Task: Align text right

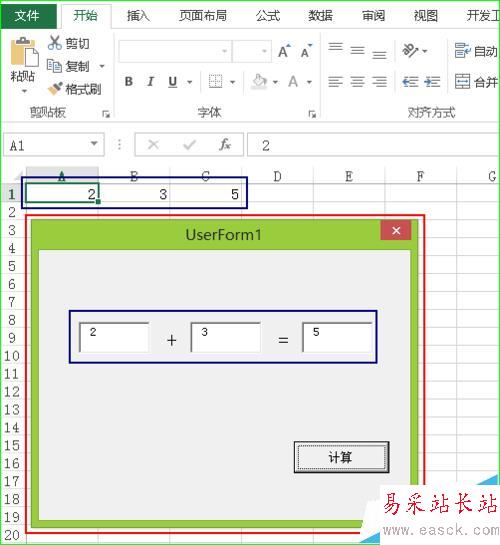Action: pos(379,82)
